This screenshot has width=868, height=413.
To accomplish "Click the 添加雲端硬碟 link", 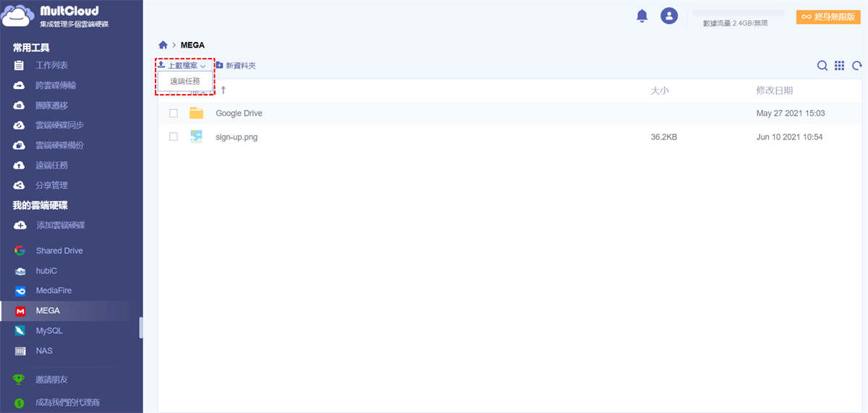I will [61, 226].
